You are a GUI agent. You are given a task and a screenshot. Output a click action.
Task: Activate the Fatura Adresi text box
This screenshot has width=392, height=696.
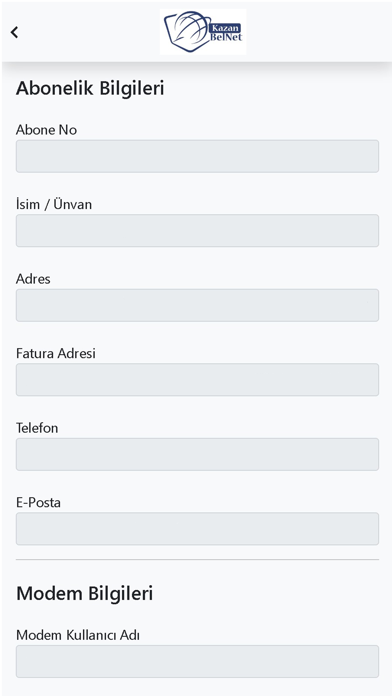click(x=197, y=380)
